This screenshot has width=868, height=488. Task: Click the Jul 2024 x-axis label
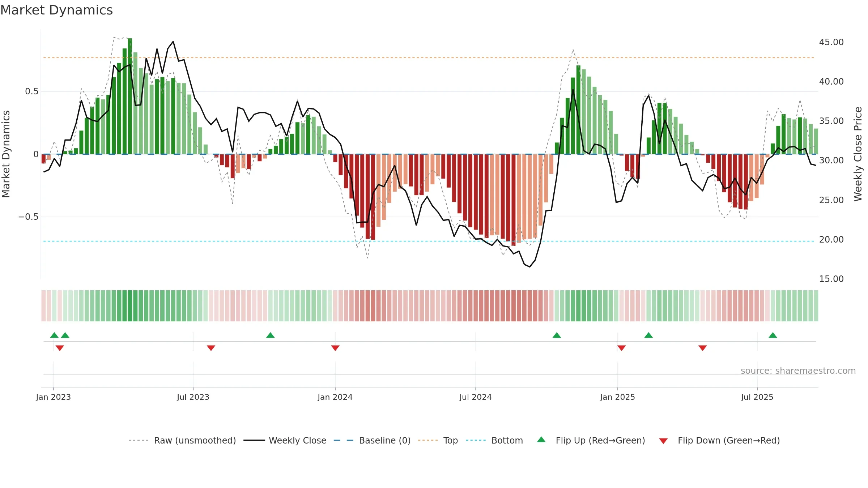coord(476,397)
